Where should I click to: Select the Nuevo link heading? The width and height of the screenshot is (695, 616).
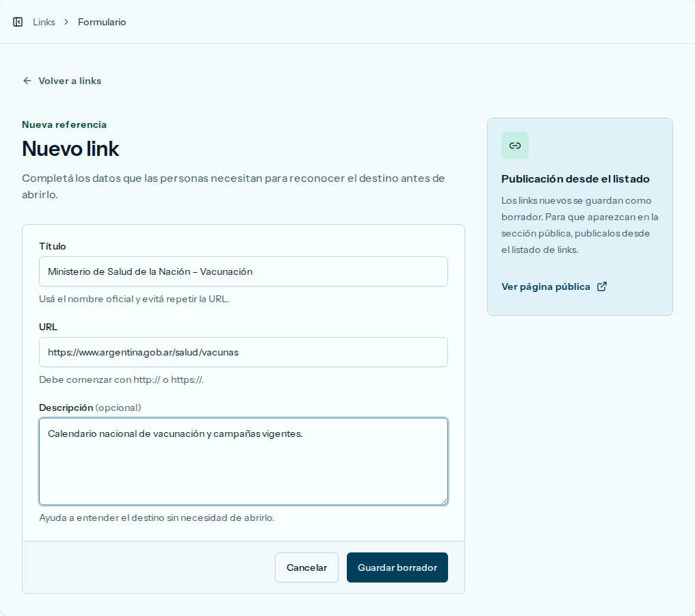tap(70, 149)
